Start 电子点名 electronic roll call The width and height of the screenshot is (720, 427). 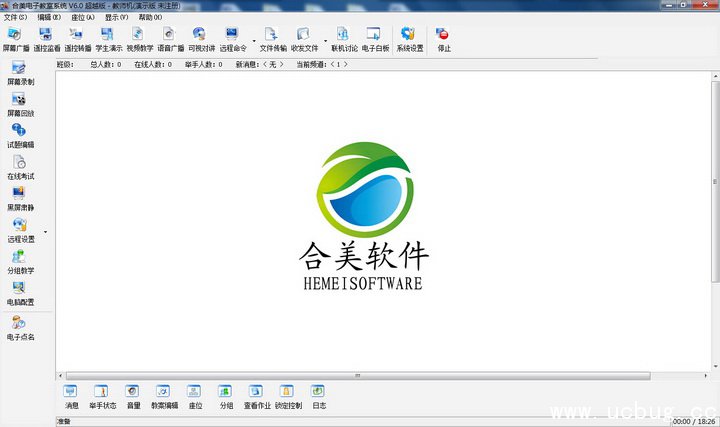20,328
